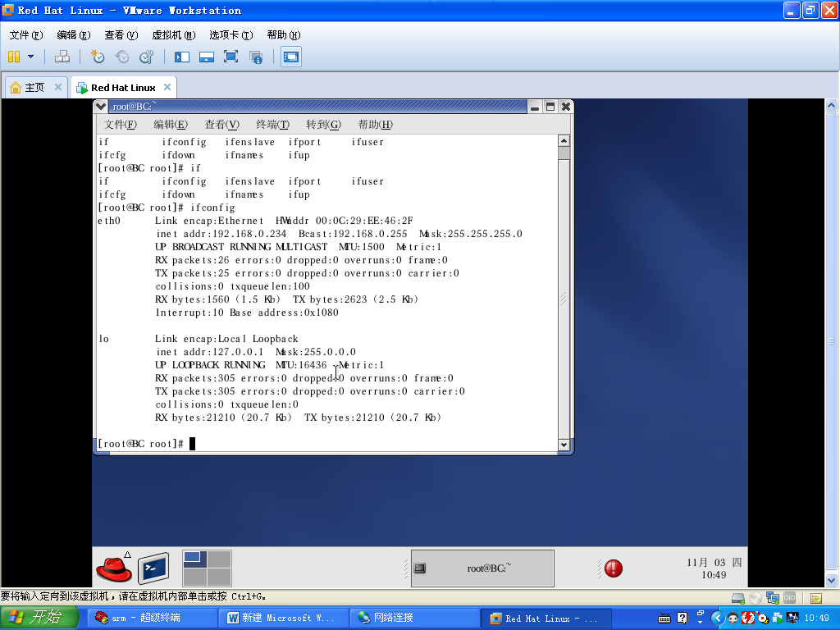Image resolution: width=840 pixels, height=630 pixels.
Task: Expand hidden tray icons with the arrow
Action: [717, 619]
